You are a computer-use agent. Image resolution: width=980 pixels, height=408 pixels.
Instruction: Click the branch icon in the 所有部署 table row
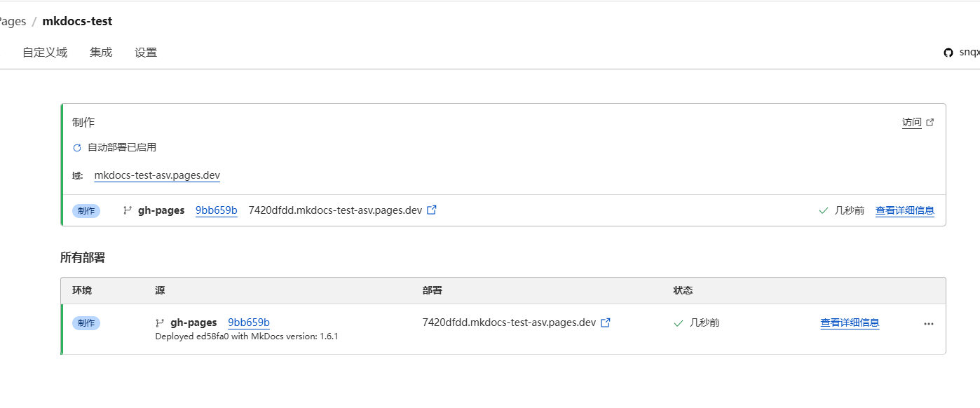(160, 323)
